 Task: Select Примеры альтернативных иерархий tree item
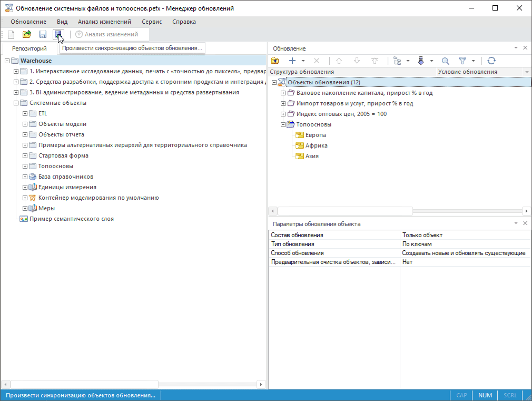click(143, 145)
